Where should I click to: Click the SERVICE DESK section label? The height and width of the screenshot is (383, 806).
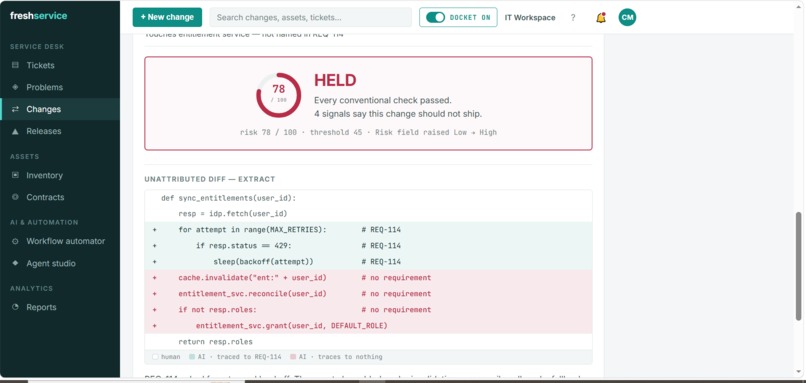[37, 47]
